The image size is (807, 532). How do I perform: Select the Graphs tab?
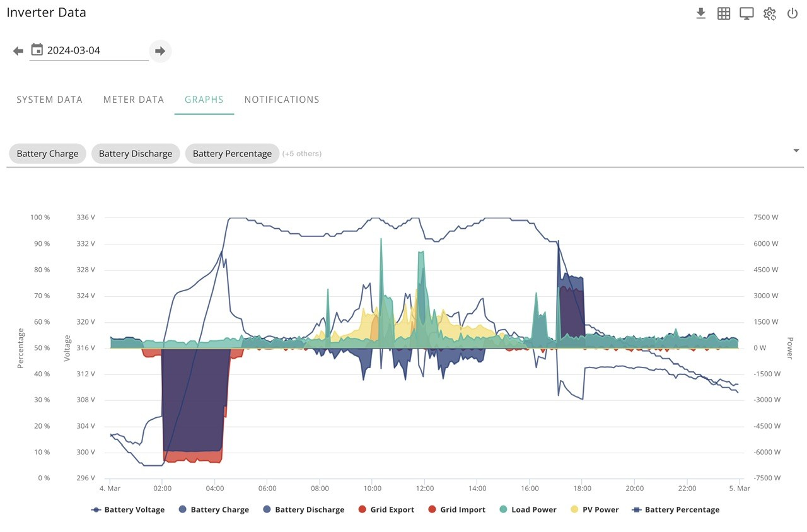point(204,100)
